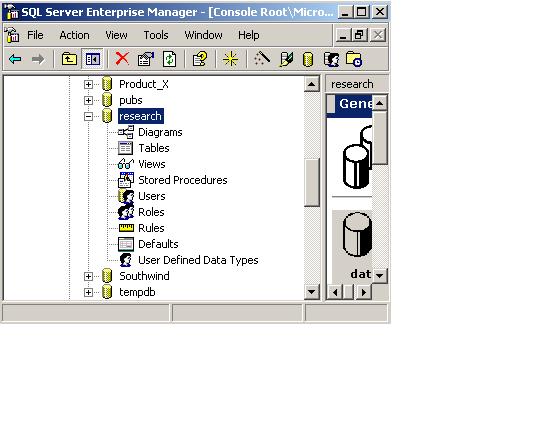
Task: Click the Forward arrow toolbar icon
Action: 38,59
